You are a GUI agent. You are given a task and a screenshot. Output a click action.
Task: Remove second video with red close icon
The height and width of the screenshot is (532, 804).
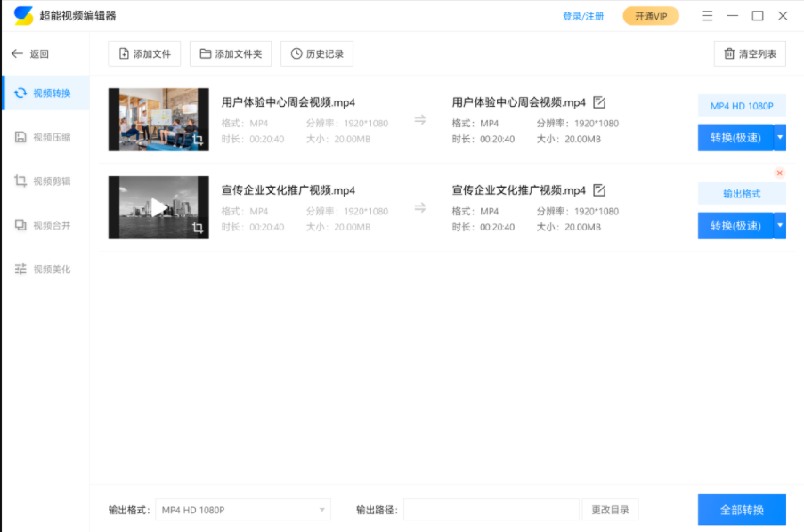coord(780,173)
